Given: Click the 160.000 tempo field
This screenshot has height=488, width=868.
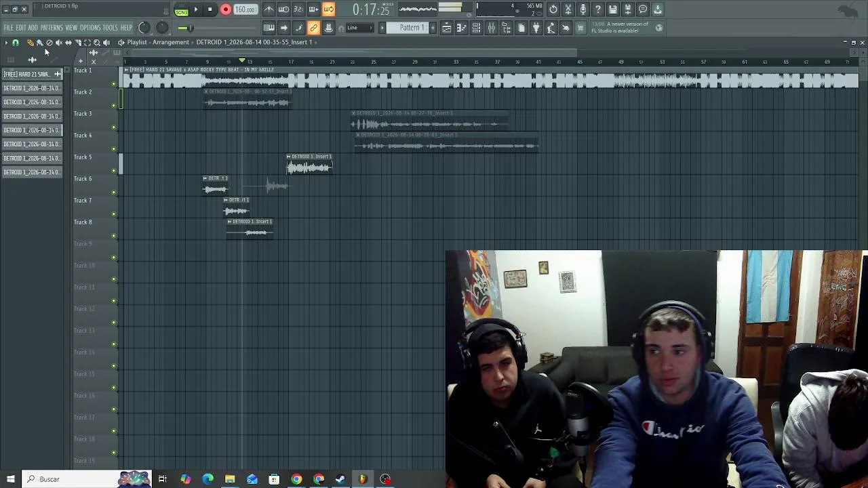Looking at the screenshot, I should click(245, 9).
